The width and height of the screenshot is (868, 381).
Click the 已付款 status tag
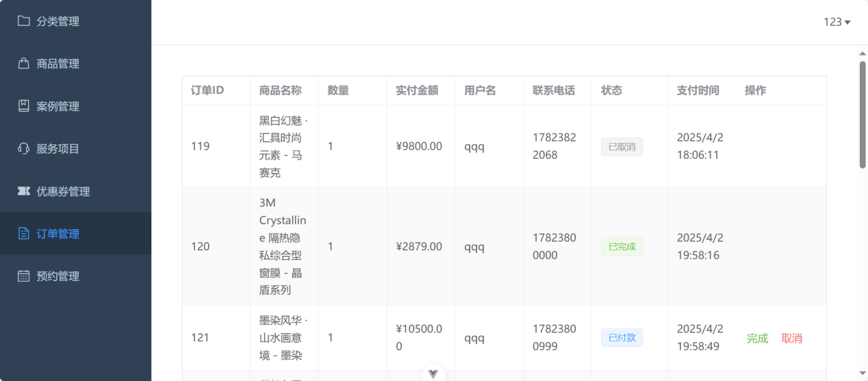622,338
